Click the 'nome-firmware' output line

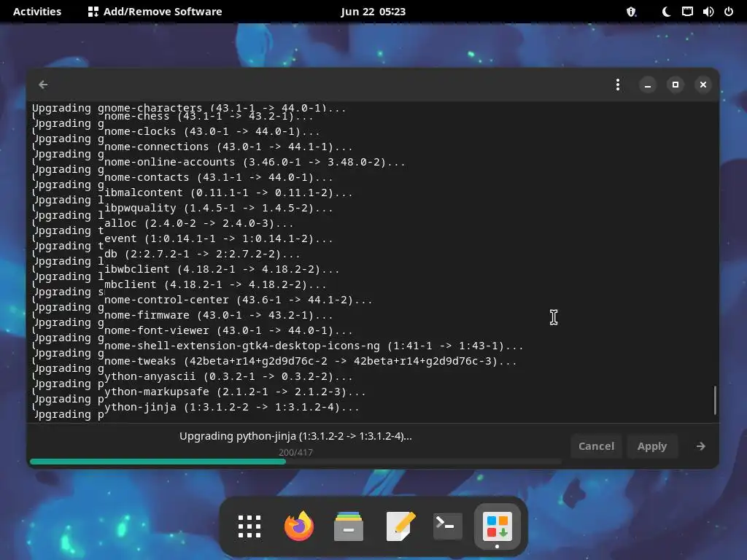click(218, 316)
